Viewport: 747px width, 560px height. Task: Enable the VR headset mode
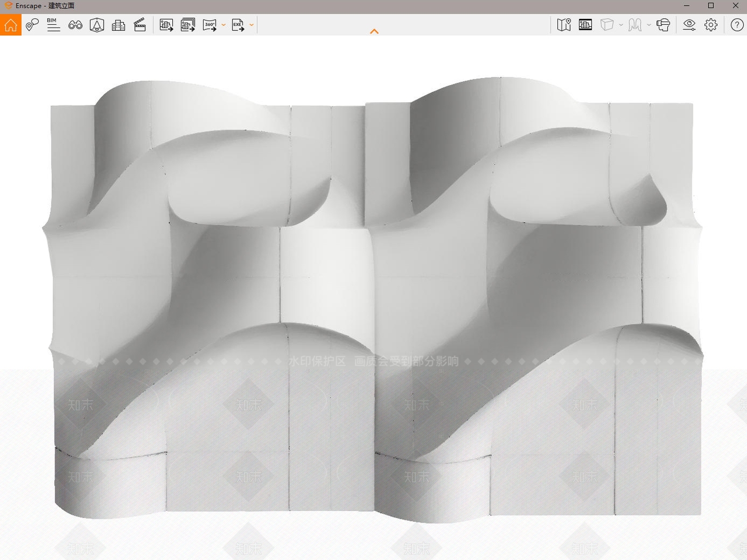coord(663,25)
